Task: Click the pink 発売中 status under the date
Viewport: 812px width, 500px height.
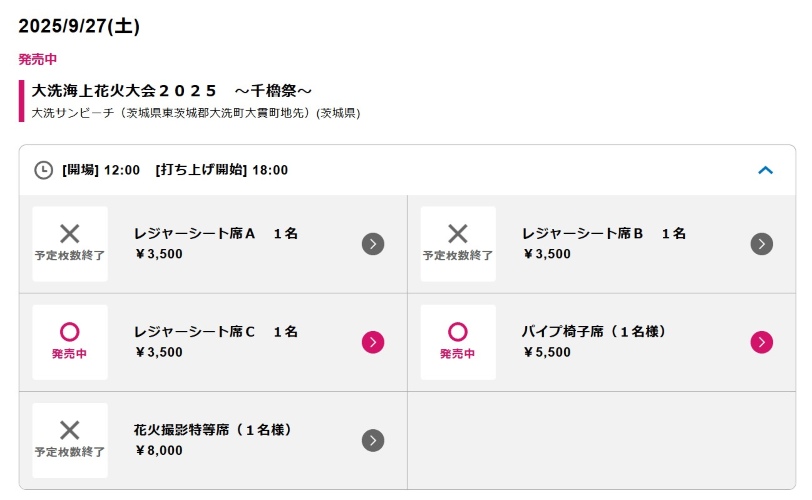Action: 38,60
